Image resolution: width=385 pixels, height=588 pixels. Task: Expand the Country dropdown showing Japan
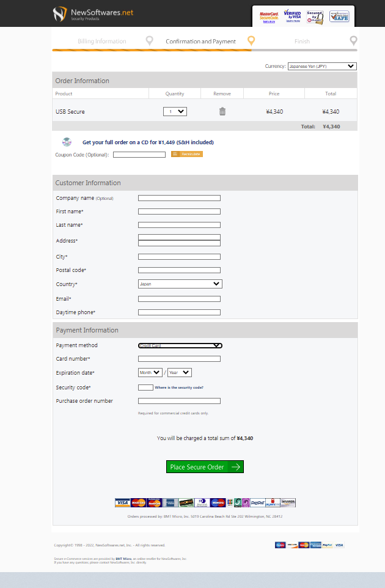coord(180,284)
